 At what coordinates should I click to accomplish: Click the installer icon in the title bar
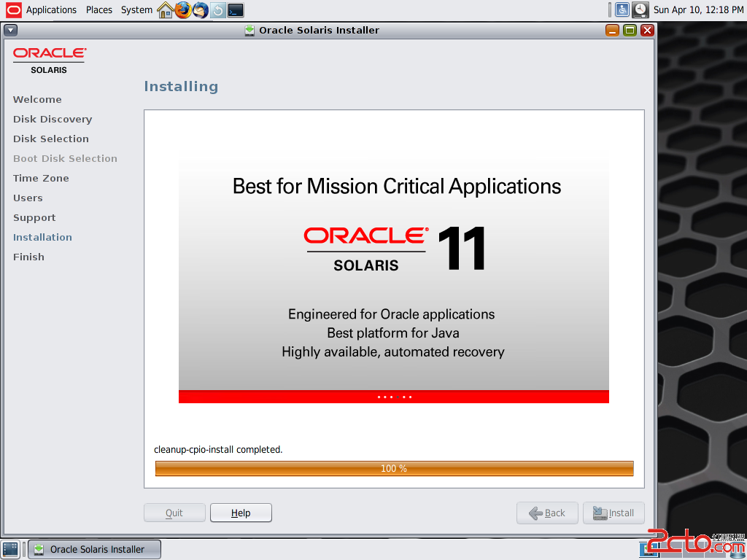pyautogui.click(x=249, y=31)
